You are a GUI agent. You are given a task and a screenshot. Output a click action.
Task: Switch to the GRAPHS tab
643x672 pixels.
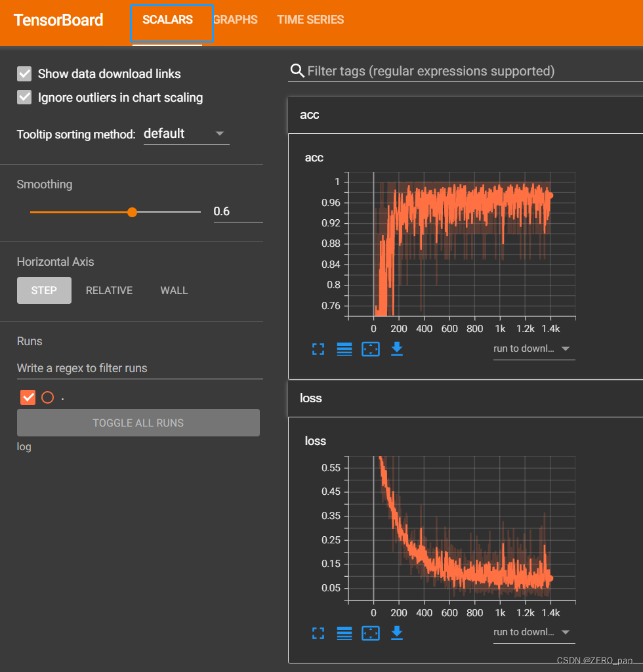point(235,20)
